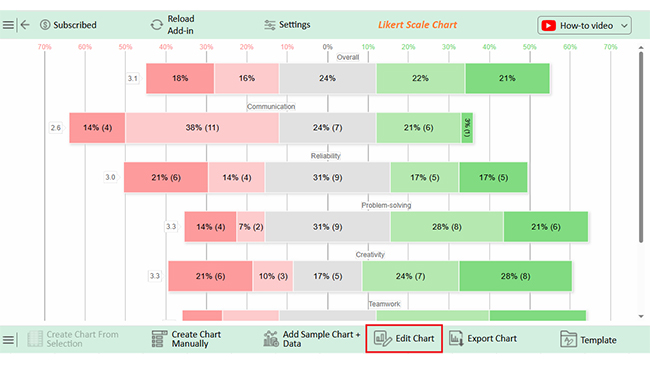
Task: Open the bottom-left hamburger menu
Action: 8,340
